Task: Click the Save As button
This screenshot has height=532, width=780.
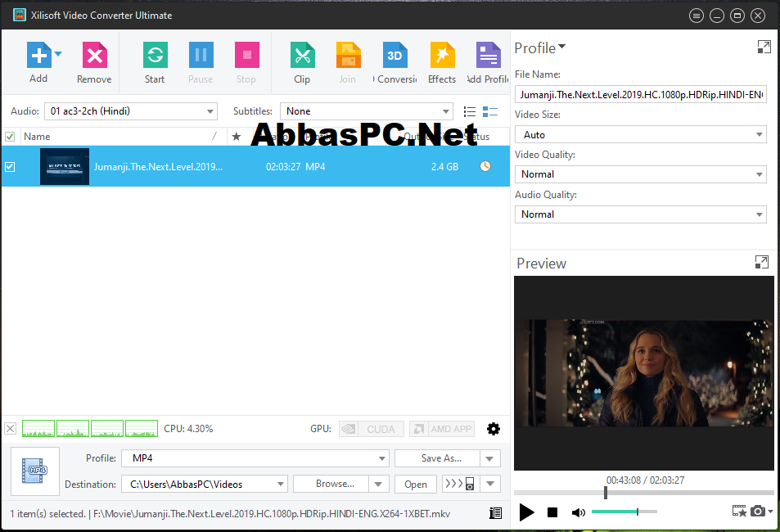Action: 437,458
